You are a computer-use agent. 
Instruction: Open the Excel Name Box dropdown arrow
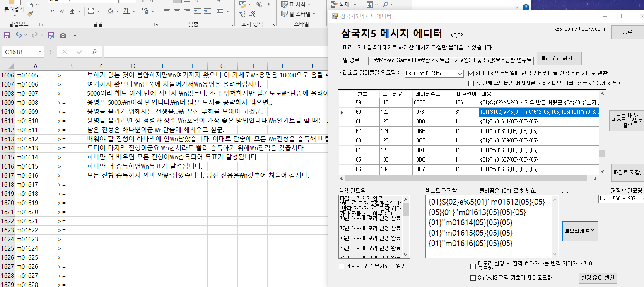[40, 52]
